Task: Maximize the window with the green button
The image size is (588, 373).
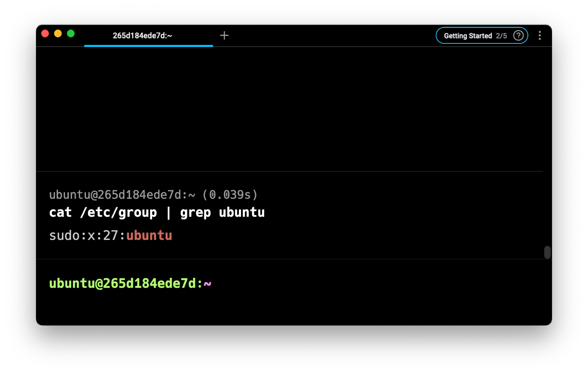Action: point(71,34)
